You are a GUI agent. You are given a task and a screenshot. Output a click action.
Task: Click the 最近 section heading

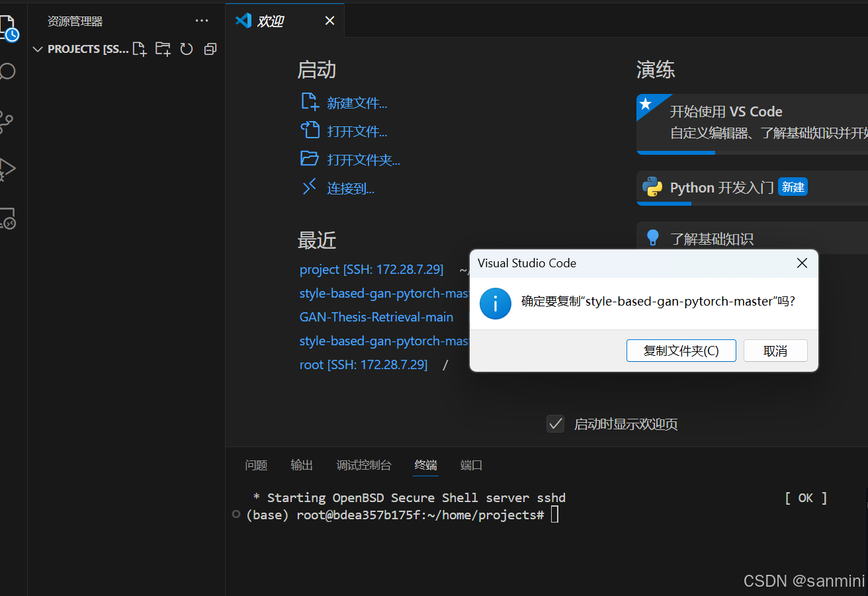(x=317, y=240)
